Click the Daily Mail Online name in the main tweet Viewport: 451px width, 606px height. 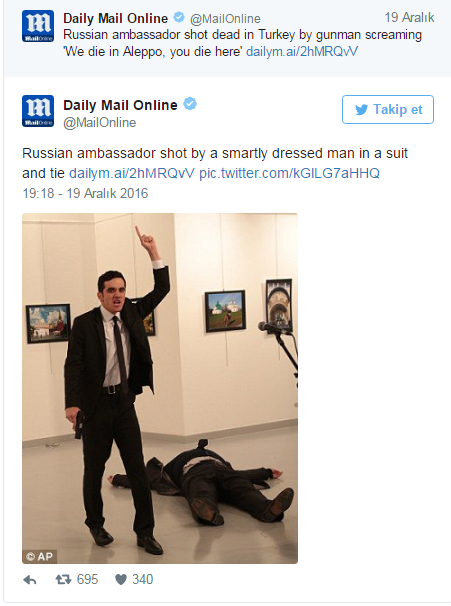click(120, 105)
